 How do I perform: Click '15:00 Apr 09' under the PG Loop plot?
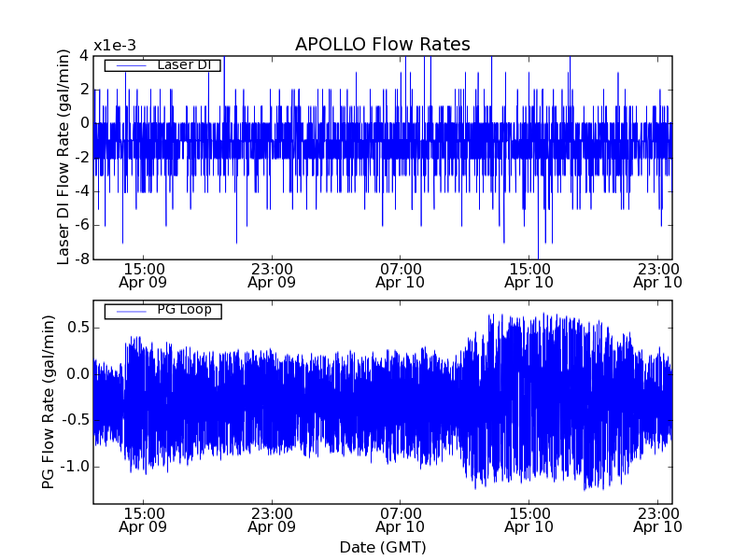(143, 521)
